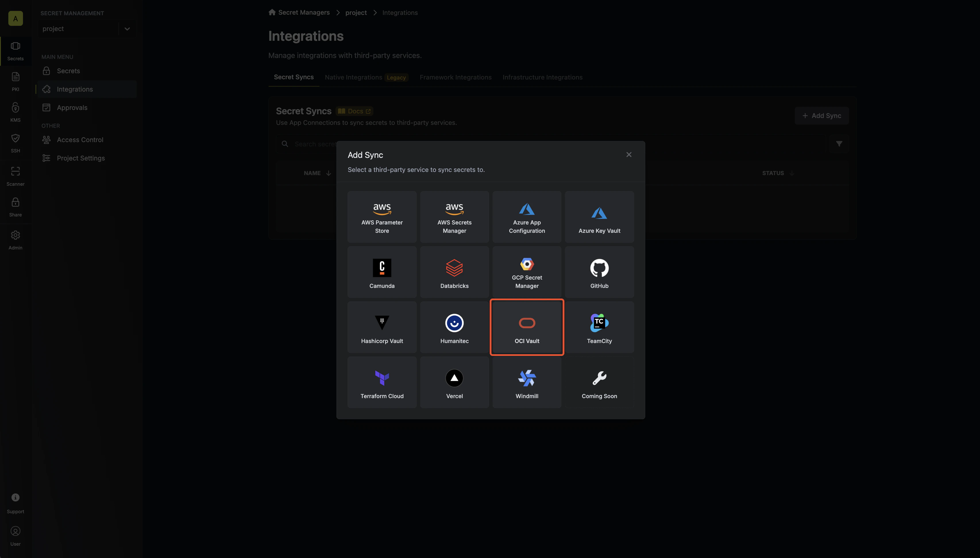Open the Scanner section
The height and width of the screenshot is (558, 980).
tap(15, 176)
